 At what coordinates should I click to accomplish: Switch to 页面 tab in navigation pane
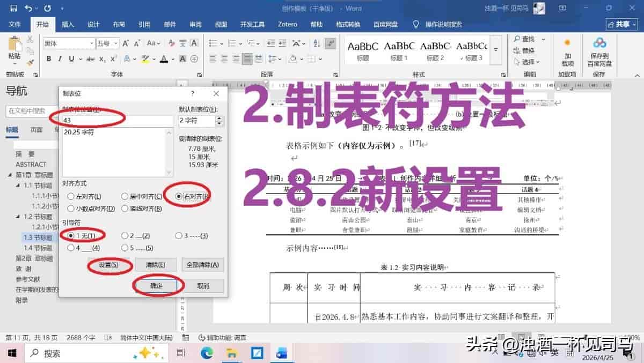pos(36,130)
